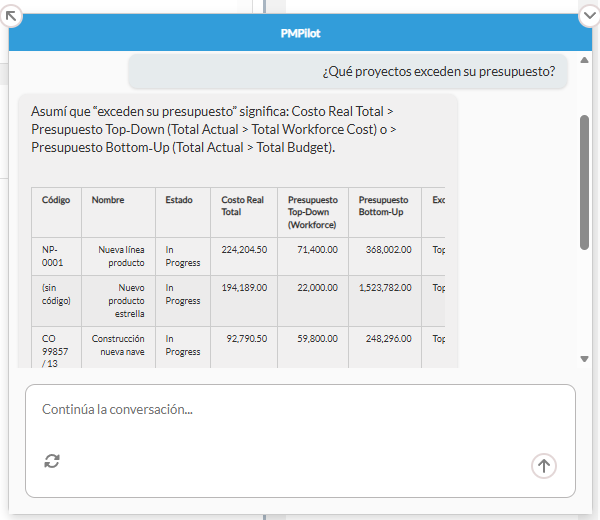Click in the 'Continúa la conversación...' input field
The image size is (600, 520).
tap(300, 410)
